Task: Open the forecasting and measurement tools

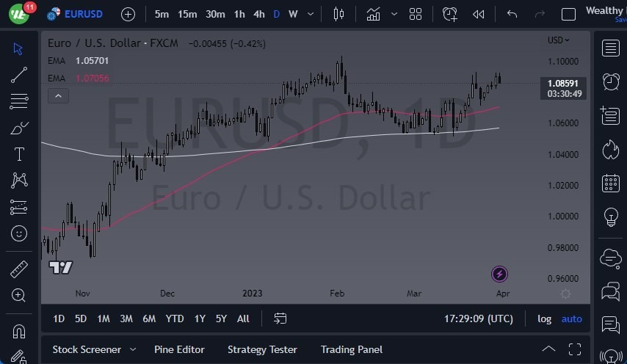Action: click(19, 207)
